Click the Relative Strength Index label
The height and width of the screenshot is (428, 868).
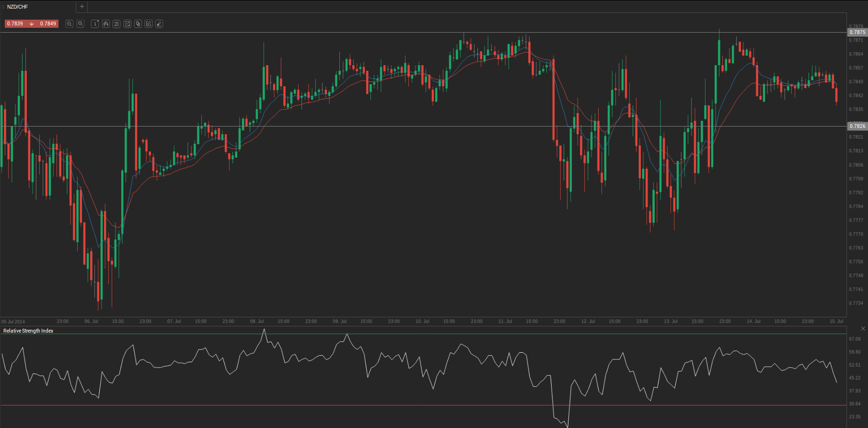28,331
